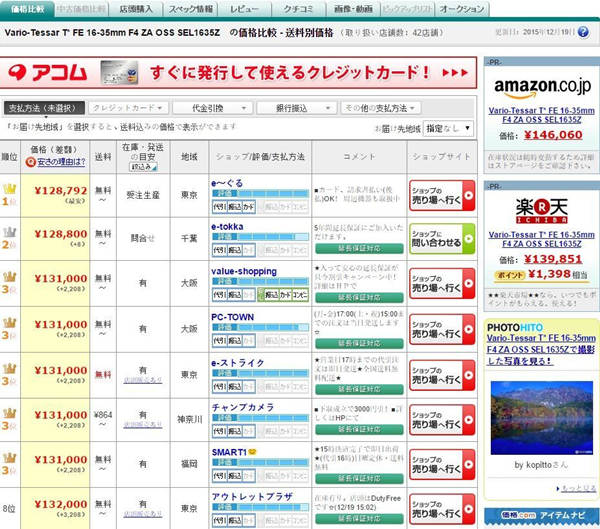This screenshot has width=600, height=529.
Task: Open Amazon price ¥146,060 link
Action: pos(553,135)
